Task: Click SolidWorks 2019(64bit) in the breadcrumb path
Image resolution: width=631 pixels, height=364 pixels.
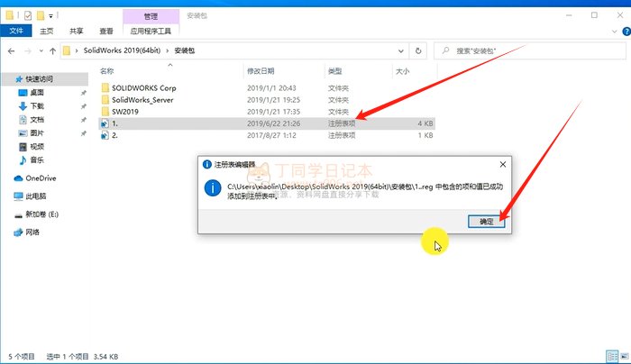Action: tap(125, 50)
